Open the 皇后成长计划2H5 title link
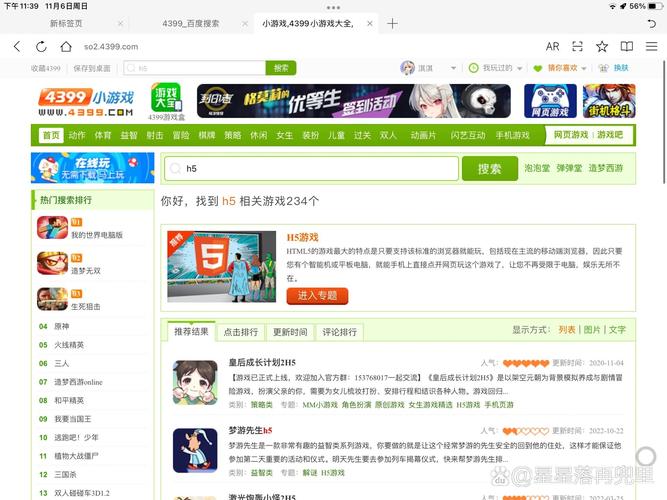 click(262, 363)
